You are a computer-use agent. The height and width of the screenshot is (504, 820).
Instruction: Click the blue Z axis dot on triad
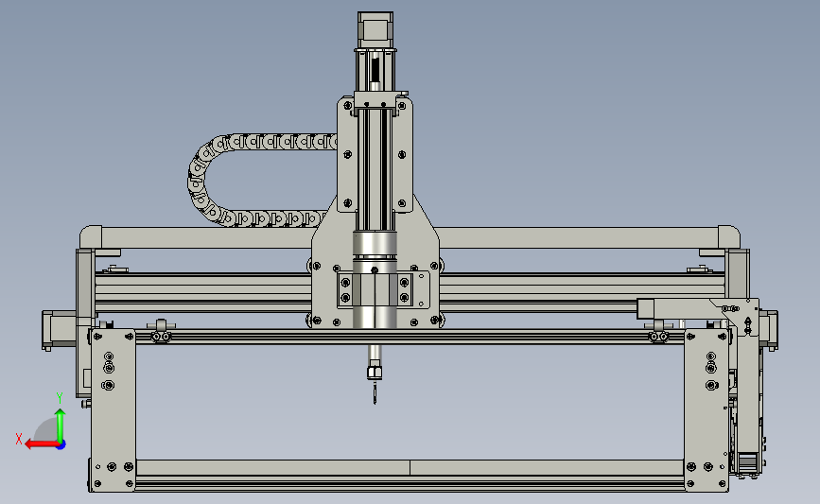pos(61,445)
